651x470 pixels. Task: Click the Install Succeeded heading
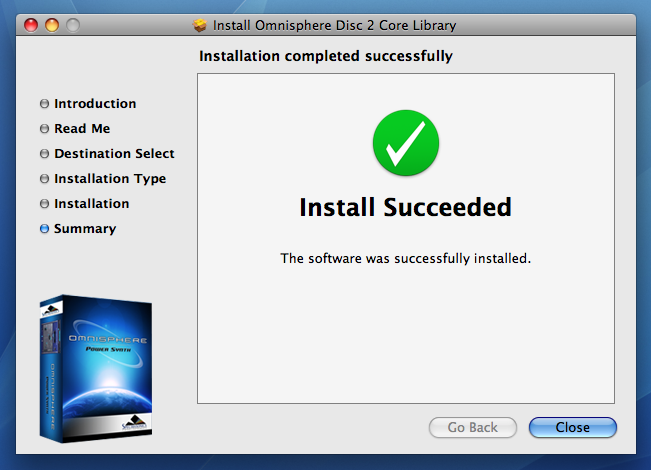pyautogui.click(x=405, y=208)
